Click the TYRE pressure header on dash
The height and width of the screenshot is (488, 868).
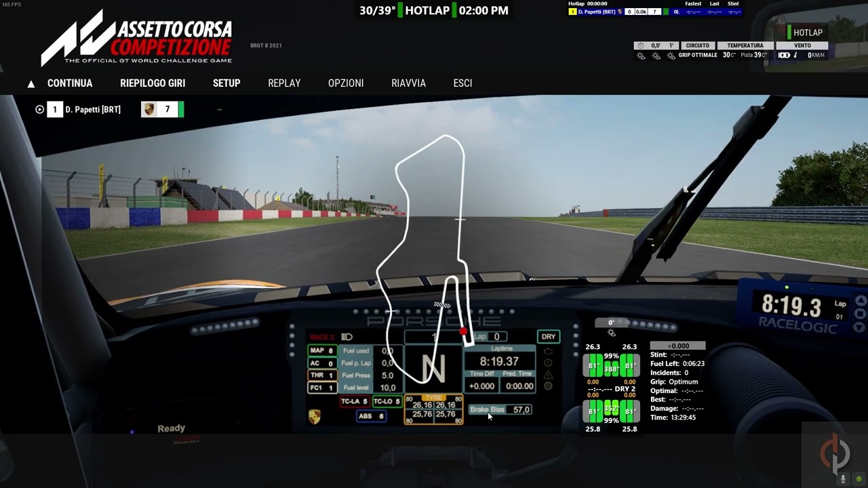click(x=433, y=398)
